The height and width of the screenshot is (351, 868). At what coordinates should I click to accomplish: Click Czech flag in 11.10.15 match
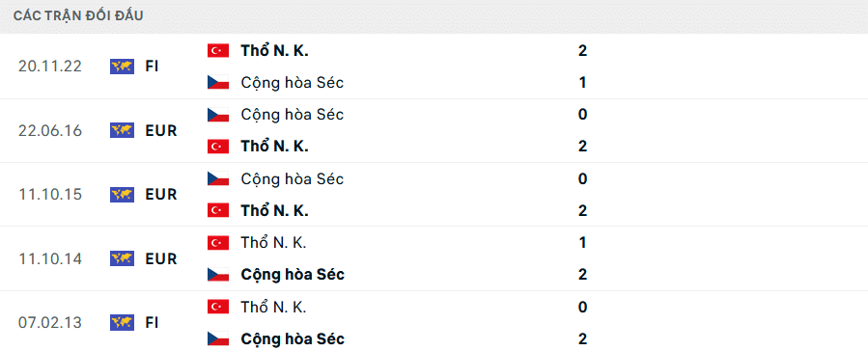[218, 178]
